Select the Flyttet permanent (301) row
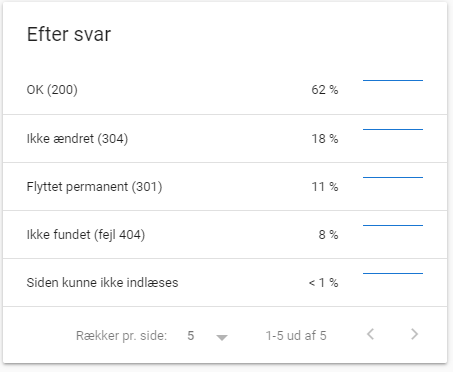 225,187
